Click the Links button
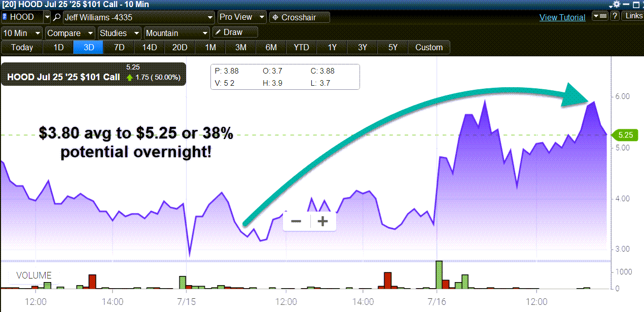The image size is (644, 312). (633, 16)
